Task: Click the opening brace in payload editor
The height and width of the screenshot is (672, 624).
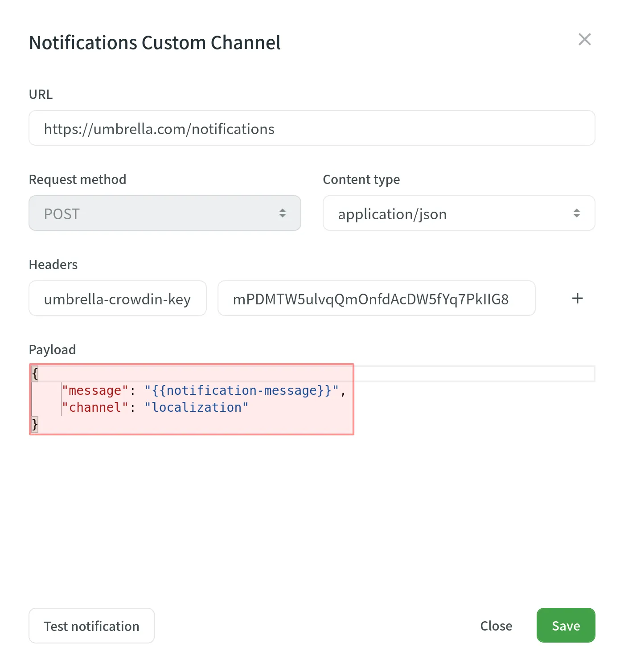Action: [x=35, y=374]
